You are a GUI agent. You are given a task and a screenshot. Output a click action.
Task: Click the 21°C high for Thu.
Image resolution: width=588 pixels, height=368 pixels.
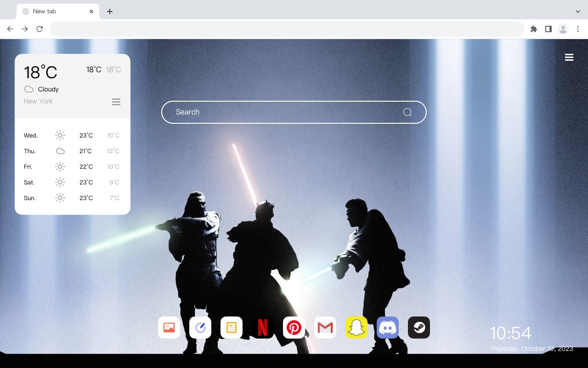[x=85, y=151]
